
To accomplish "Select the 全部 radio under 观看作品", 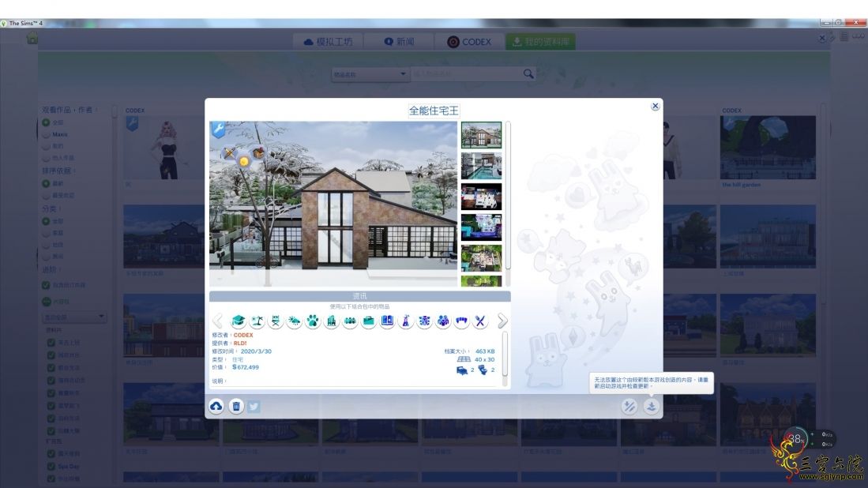I will pyautogui.click(x=46, y=122).
